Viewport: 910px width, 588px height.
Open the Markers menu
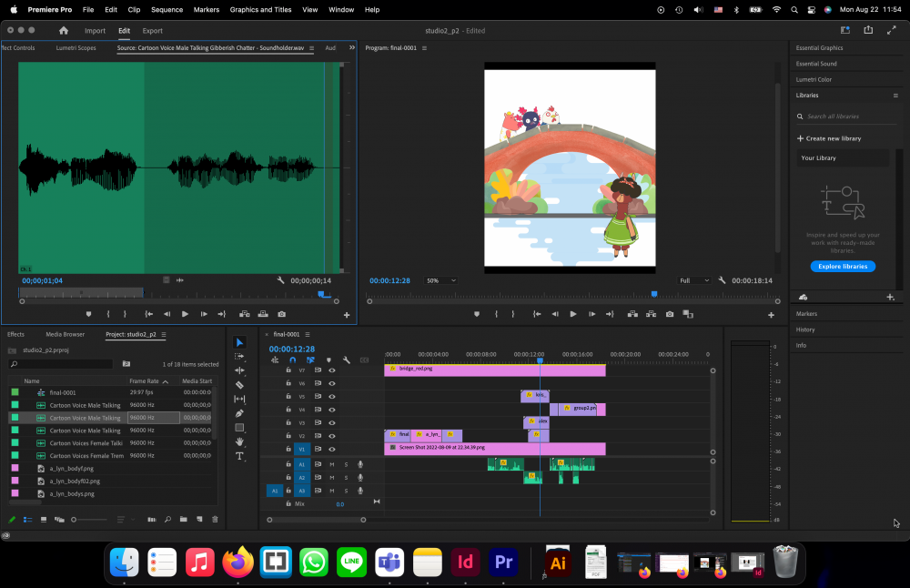tap(206, 9)
